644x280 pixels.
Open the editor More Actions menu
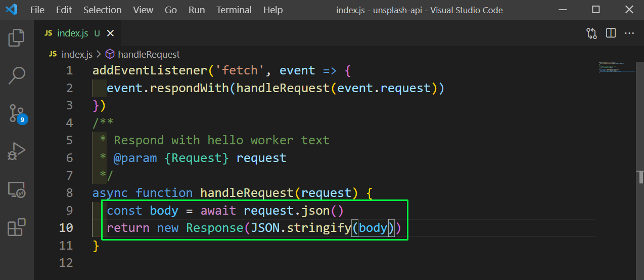[629, 33]
